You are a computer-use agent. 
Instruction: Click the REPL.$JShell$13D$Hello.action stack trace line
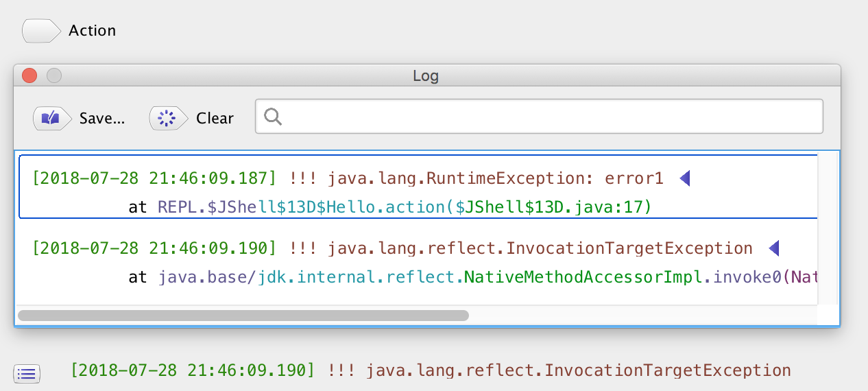(x=391, y=206)
